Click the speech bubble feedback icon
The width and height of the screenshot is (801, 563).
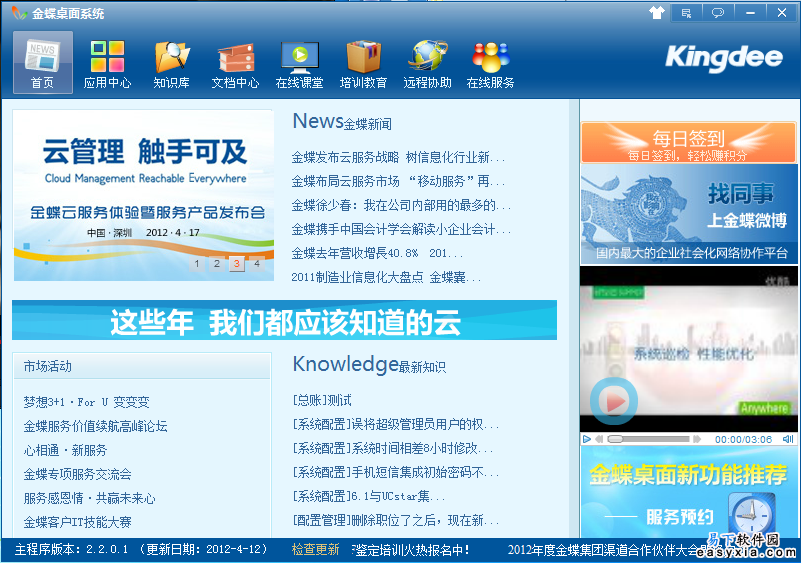(x=717, y=13)
